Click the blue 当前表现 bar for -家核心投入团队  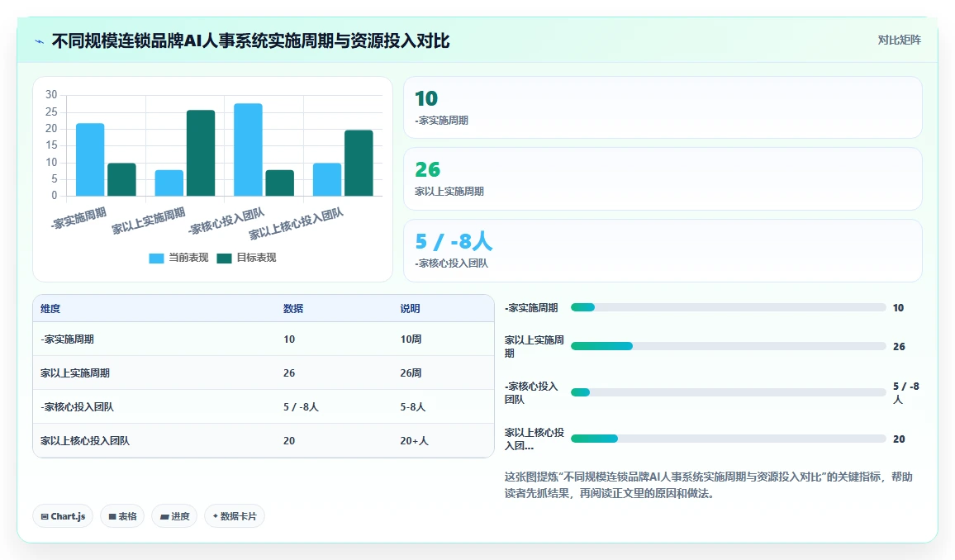pos(248,149)
